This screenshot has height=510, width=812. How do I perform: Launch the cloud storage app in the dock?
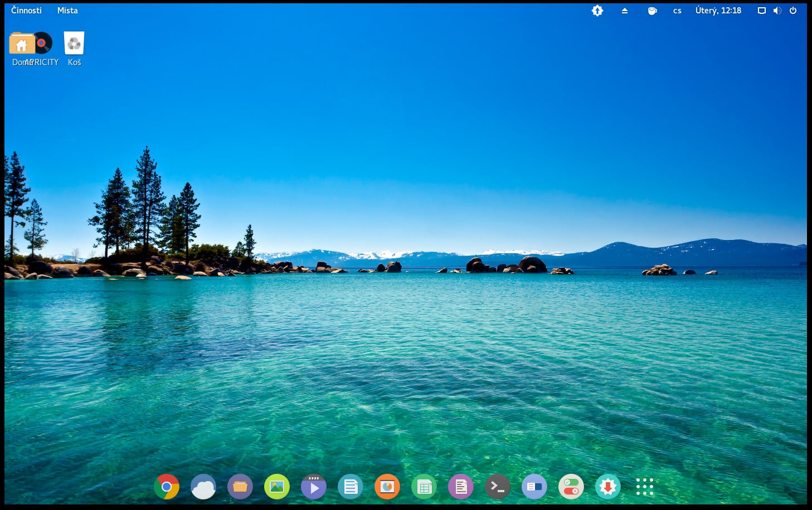(x=203, y=486)
